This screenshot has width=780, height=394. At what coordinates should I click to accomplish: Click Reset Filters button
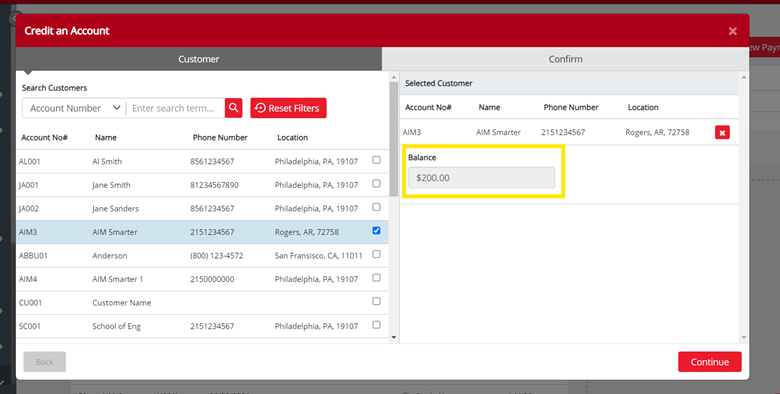289,108
